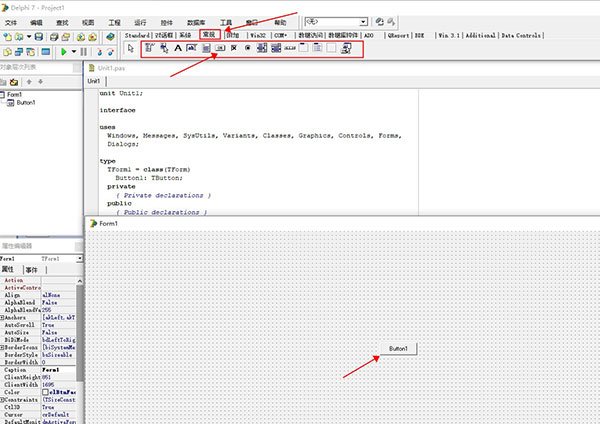Click the Save file toolbar icon
Image resolution: width=600 pixels, height=424 pixels.
tap(39, 37)
